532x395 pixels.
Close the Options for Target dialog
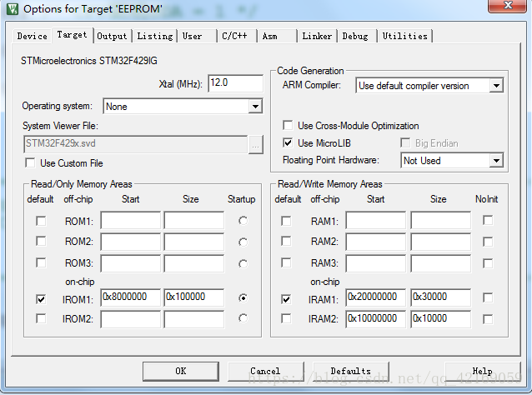[507, 6]
